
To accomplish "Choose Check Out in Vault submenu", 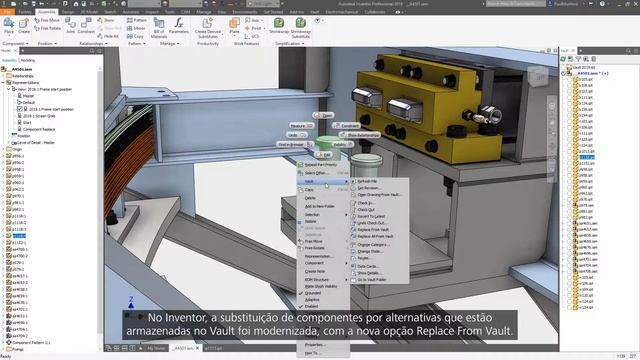I will pyautogui.click(x=366, y=209).
